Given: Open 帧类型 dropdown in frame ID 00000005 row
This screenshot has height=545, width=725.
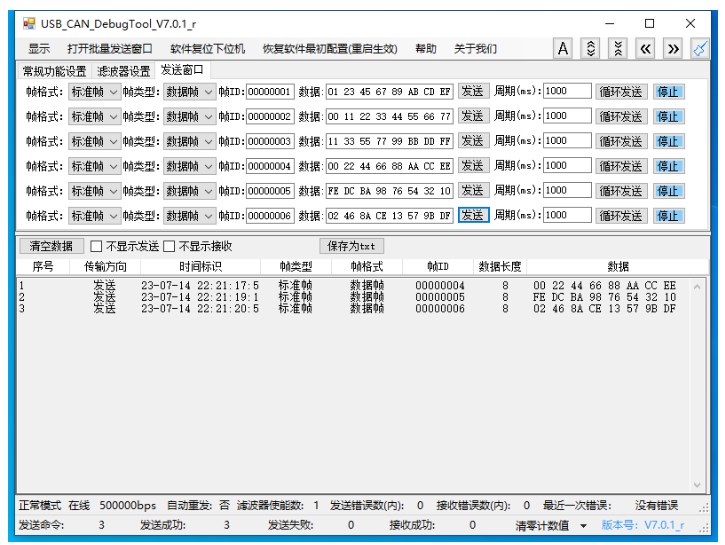Looking at the screenshot, I should click(189, 191).
